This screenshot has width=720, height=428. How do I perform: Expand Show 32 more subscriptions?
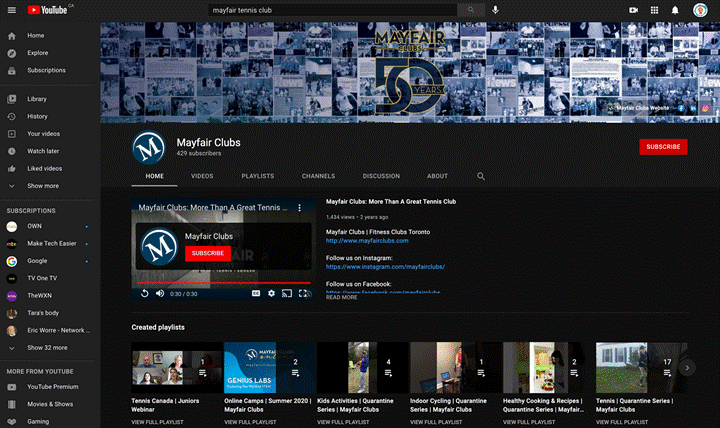point(48,348)
